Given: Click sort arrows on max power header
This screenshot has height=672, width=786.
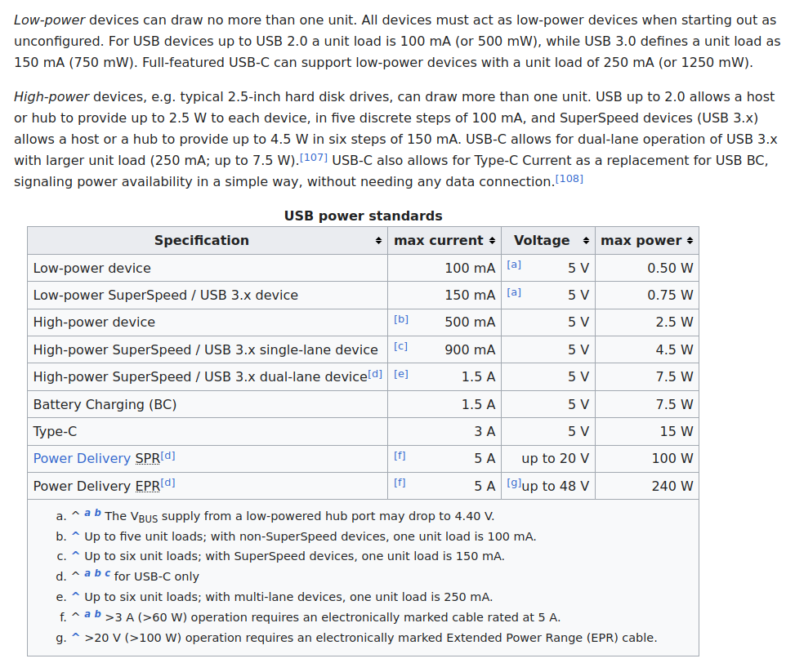Looking at the screenshot, I should (690, 241).
